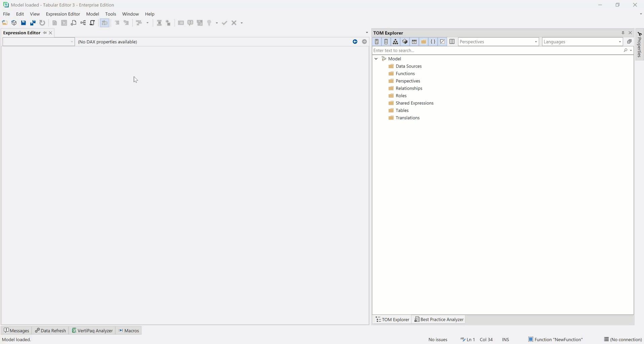Click the Collapse All icon in TOM Explorer
The width and height of the screenshot is (644, 344).
(x=629, y=42)
